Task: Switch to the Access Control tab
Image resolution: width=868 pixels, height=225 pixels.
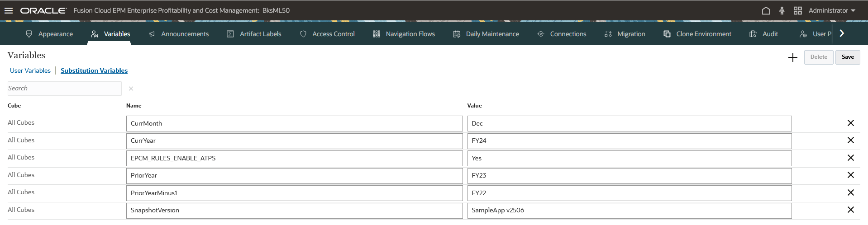Action: click(x=327, y=34)
